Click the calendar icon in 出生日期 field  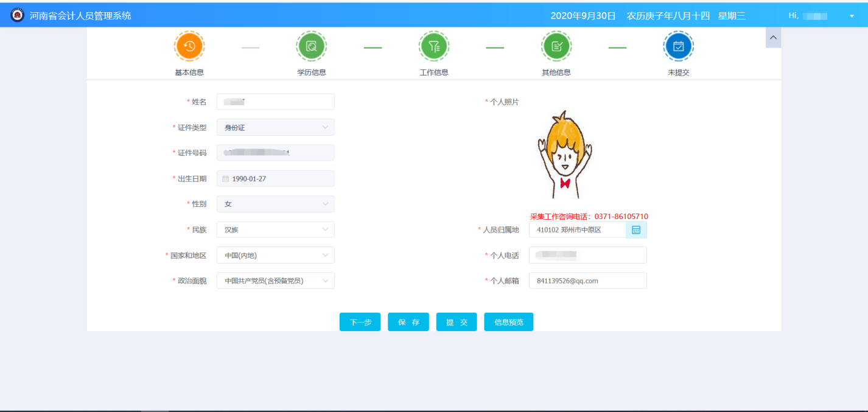pos(225,178)
